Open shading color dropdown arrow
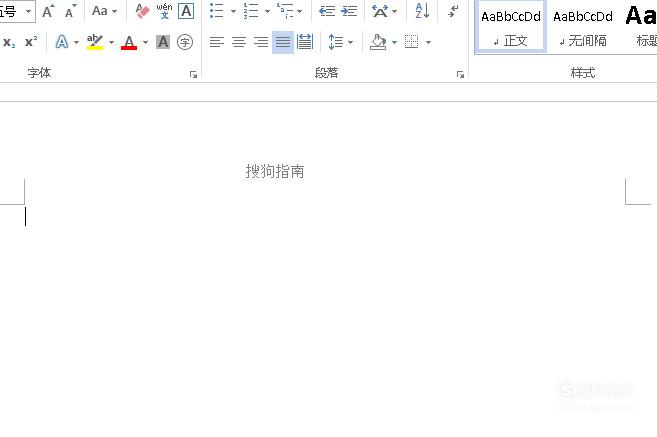 [394, 42]
